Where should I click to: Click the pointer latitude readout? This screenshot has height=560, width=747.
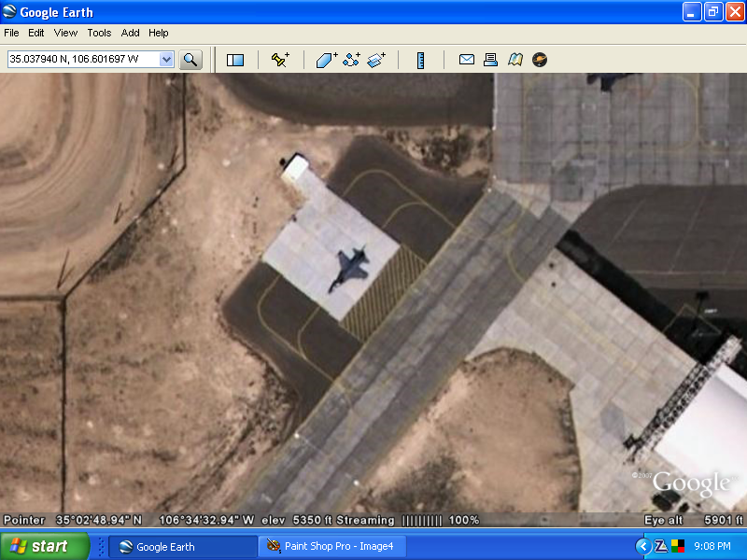tap(99, 520)
